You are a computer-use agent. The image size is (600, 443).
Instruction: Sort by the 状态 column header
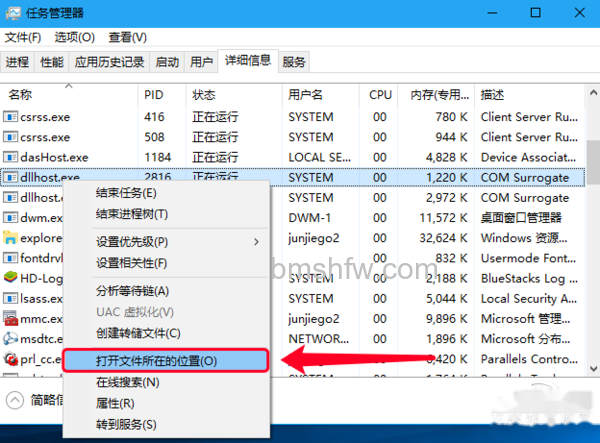pos(234,94)
